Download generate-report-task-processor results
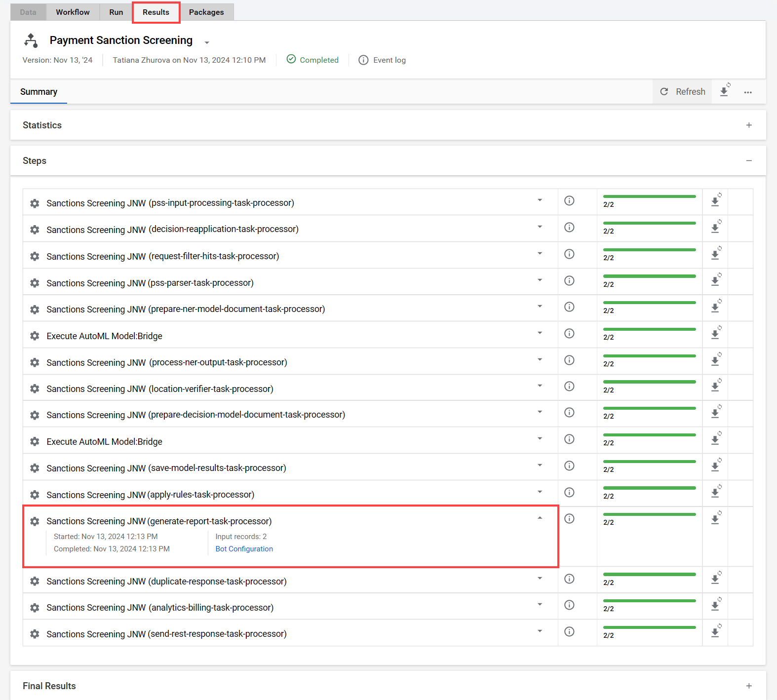This screenshot has height=700, width=777. pyautogui.click(x=716, y=518)
